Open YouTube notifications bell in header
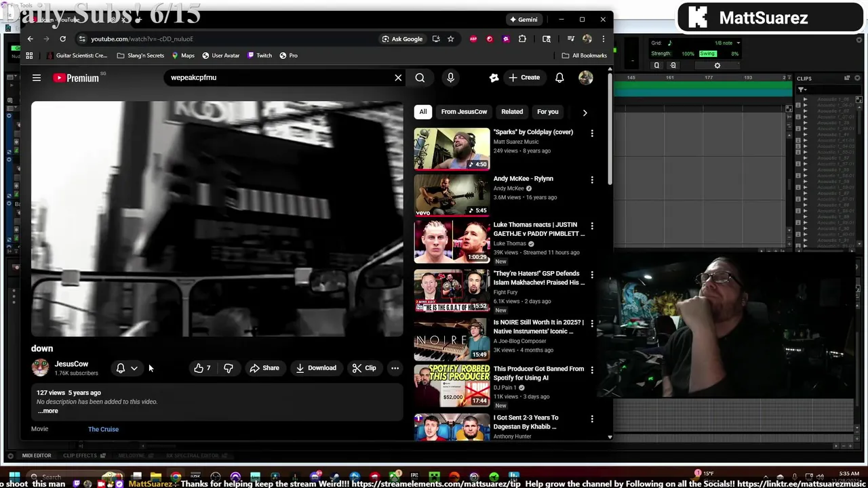The height and width of the screenshot is (488, 868). (x=559, y=78)
